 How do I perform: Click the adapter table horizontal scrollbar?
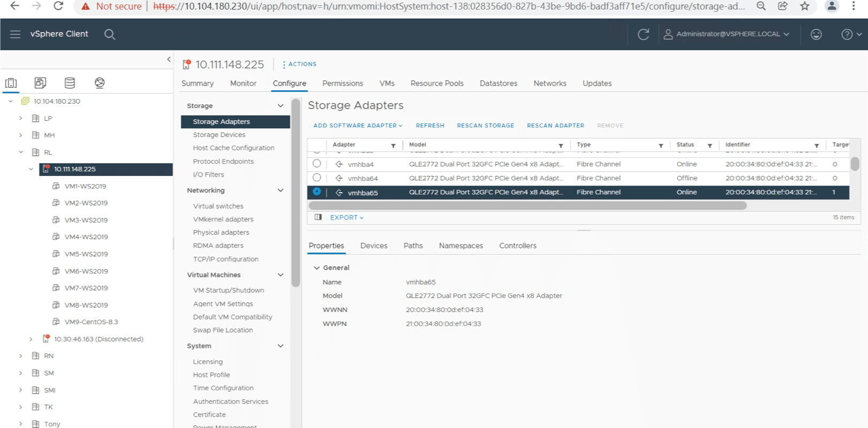click(x=528, y=205)
